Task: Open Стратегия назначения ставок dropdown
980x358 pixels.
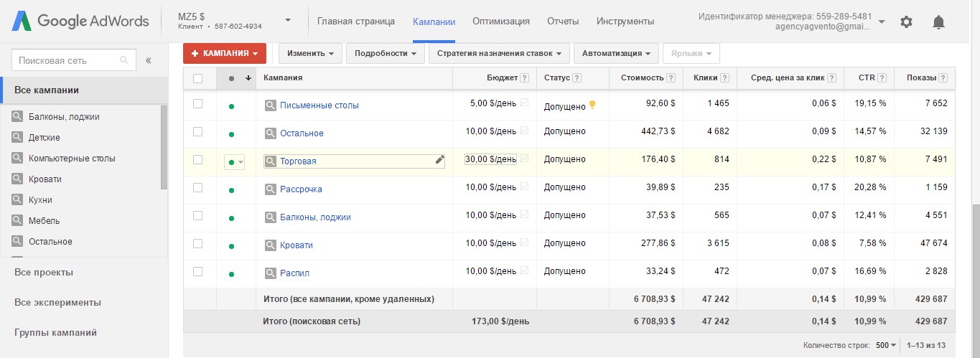Action: [499, 53]
